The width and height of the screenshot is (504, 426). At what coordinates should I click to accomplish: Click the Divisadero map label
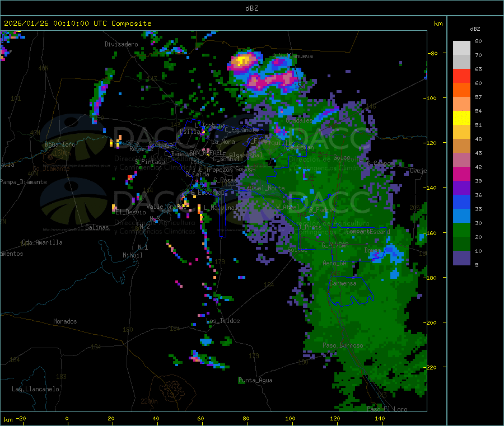point(121,44)
